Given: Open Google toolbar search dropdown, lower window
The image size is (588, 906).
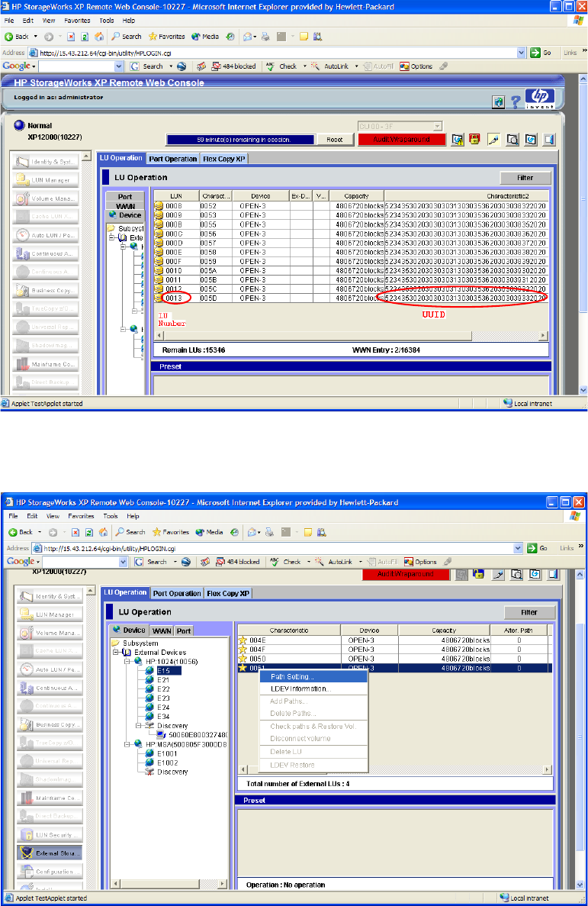Looking at the screenshot, I should [123, 562].
